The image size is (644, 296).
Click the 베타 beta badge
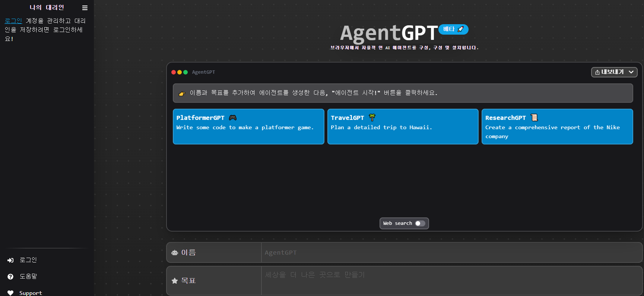pyautogui.click(x=453, y=29)
